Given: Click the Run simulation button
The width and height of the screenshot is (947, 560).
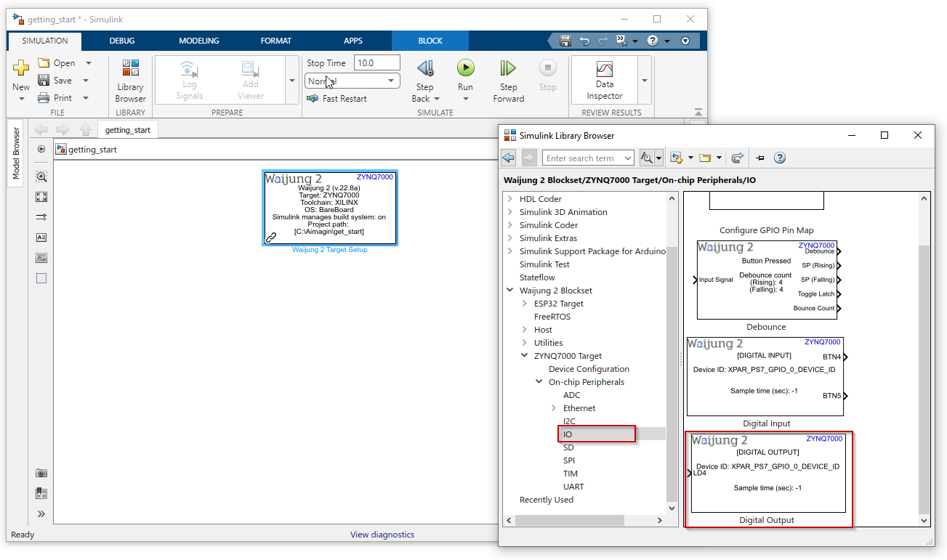Looking at the screenshot, I should click(465, 68).
